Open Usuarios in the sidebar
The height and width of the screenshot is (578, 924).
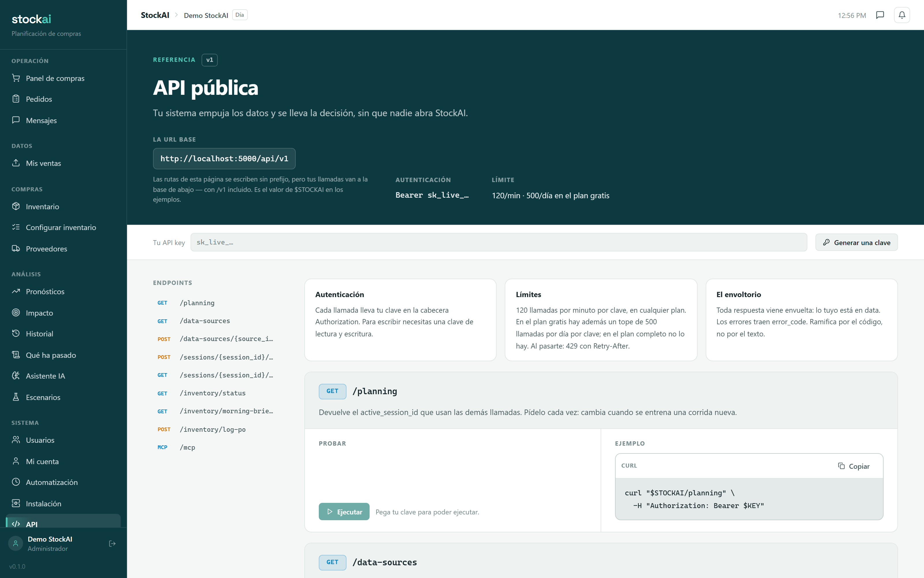pyautogui.click(x=64, y=440)
